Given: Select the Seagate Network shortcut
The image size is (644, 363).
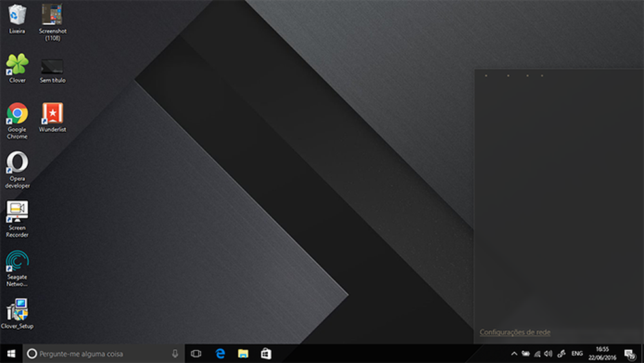Looking at the screenshot, I should pyautogui.click(x=17, y=268).
